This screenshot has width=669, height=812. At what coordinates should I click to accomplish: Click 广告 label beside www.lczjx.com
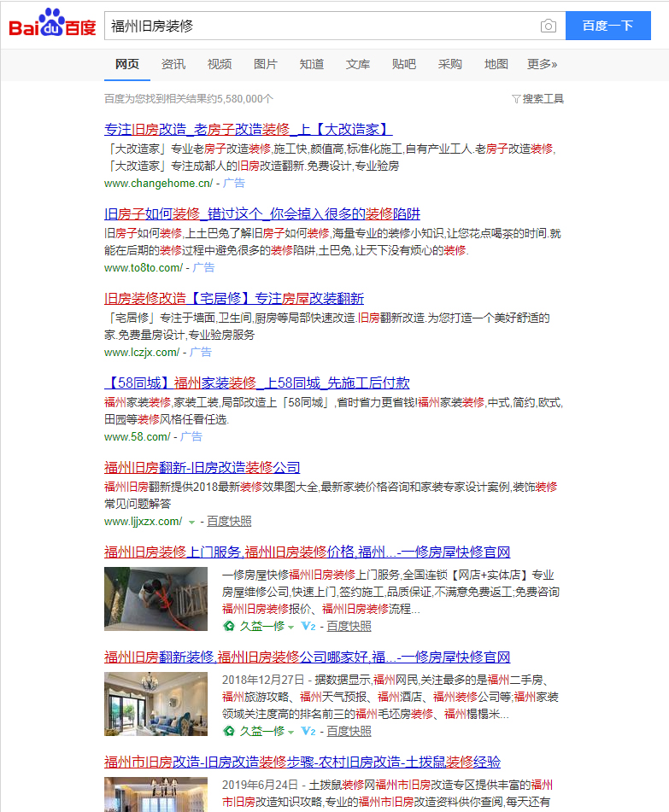[201, 352]
